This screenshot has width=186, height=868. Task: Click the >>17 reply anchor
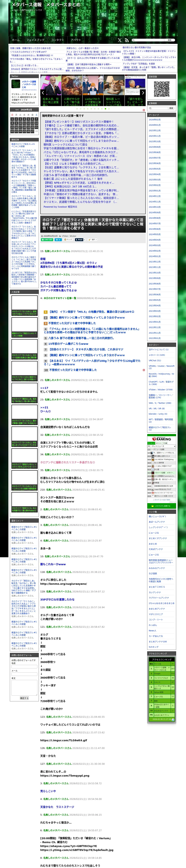[44, 388]
